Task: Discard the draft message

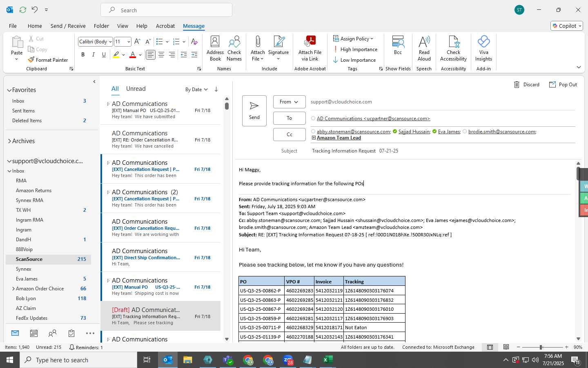Action: (x=526, y=85)
